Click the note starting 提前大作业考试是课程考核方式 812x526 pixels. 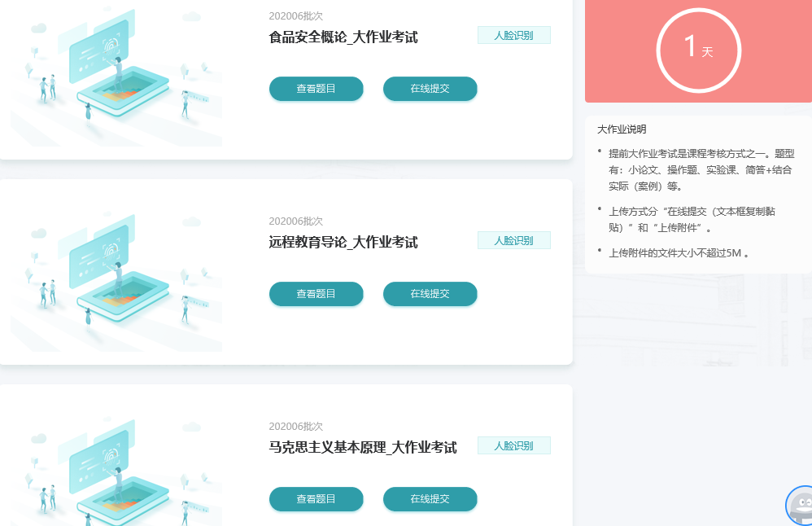[701, 170]
